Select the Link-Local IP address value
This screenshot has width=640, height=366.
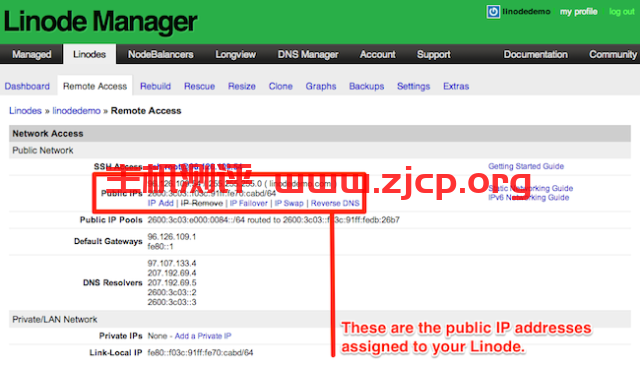(x=200, y=353)
